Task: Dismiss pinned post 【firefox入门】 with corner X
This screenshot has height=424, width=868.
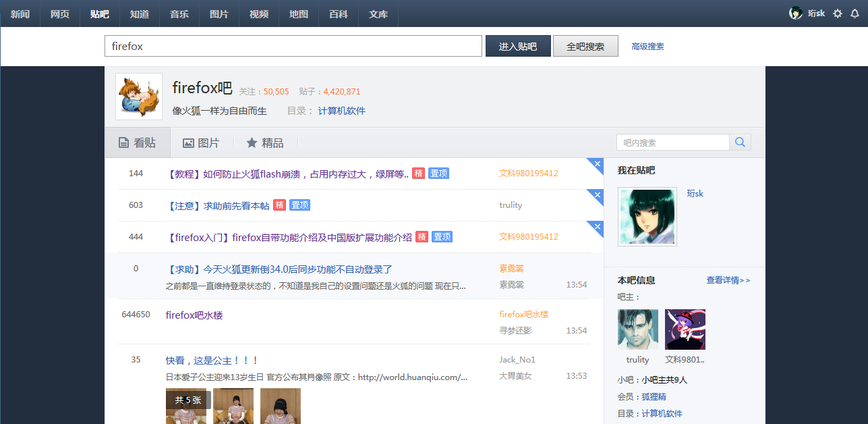Action: [x=598, y=226]
